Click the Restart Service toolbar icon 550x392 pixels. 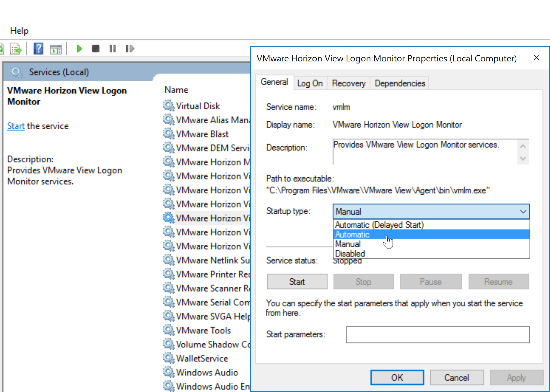[x=130, y=49]
